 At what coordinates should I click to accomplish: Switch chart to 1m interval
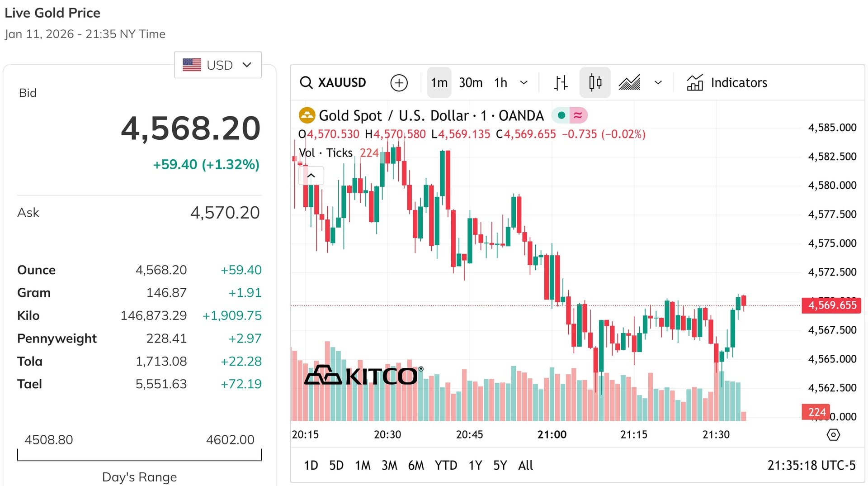(439, 83)
